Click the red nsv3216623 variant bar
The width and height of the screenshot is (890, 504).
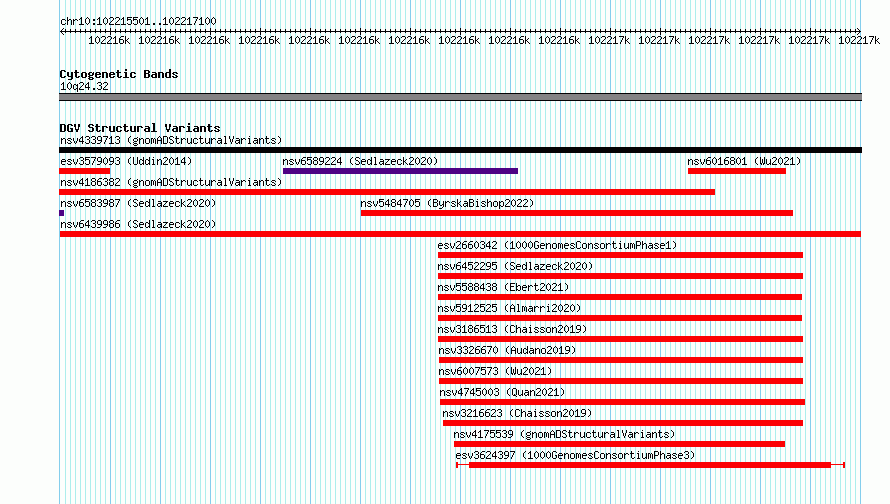[x=623, y=423]
